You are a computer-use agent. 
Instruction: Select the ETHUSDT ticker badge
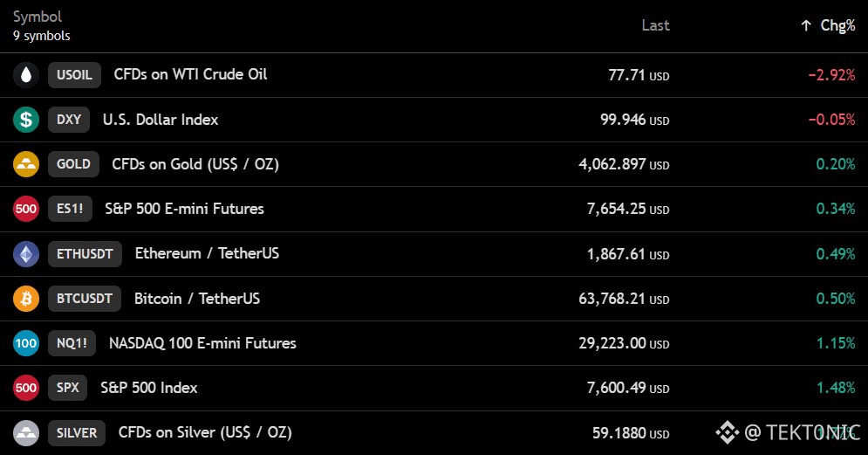point(85,254)
